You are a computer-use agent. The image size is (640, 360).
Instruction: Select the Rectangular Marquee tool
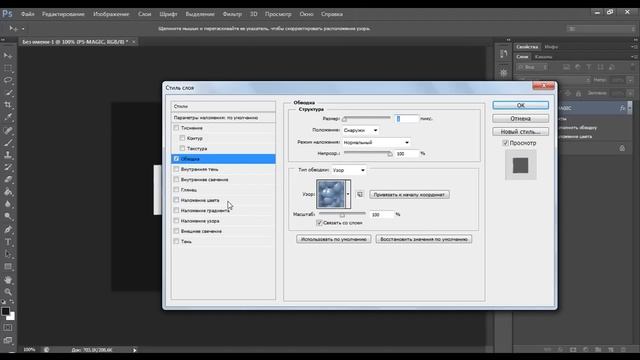click(x=8, y=68)
